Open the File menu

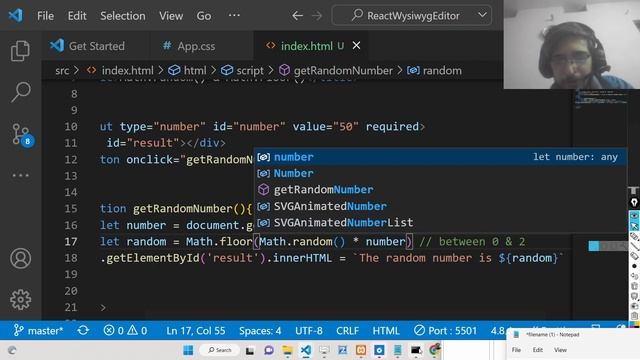(45, 16)
